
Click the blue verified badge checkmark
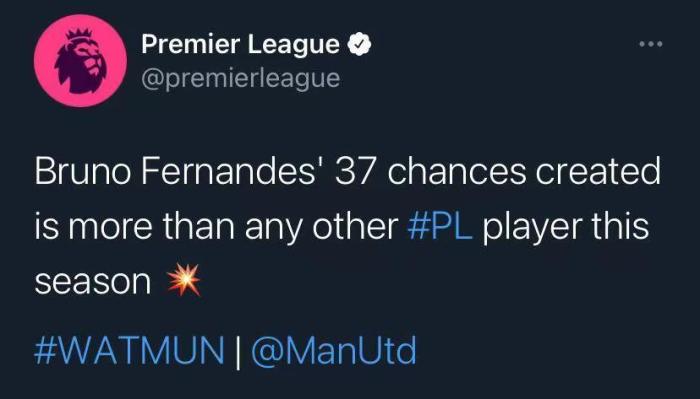pyautogui.click(x=360, y=44)
